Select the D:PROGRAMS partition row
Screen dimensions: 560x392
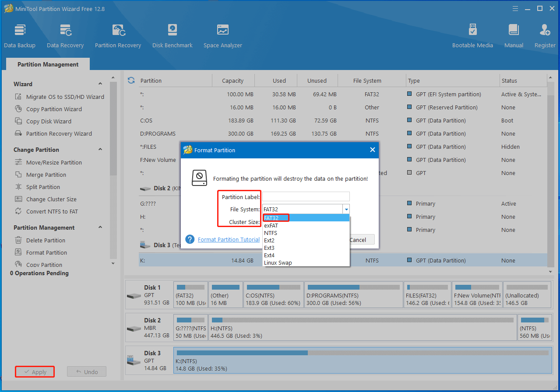coord(342,133)
